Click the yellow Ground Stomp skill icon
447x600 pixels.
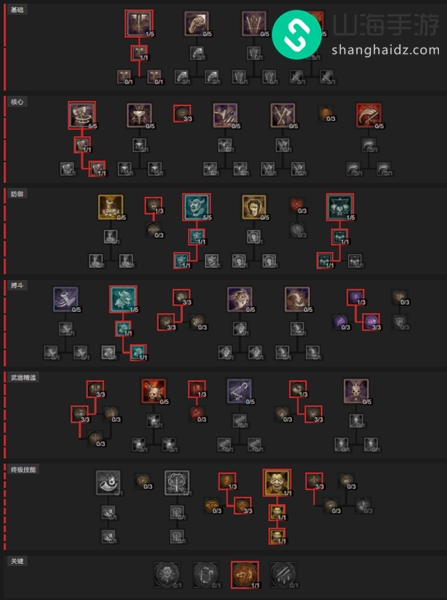point(110,207)
